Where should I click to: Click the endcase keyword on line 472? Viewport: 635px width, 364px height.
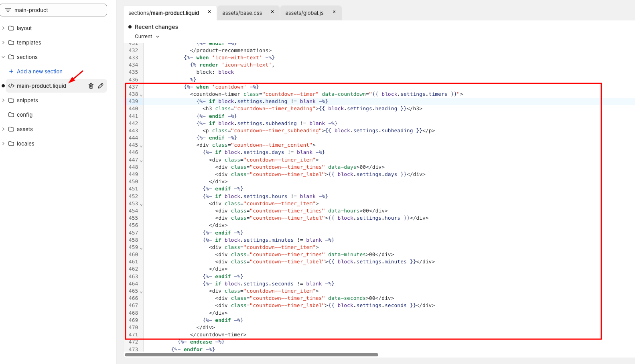click(x=201, y=342)
